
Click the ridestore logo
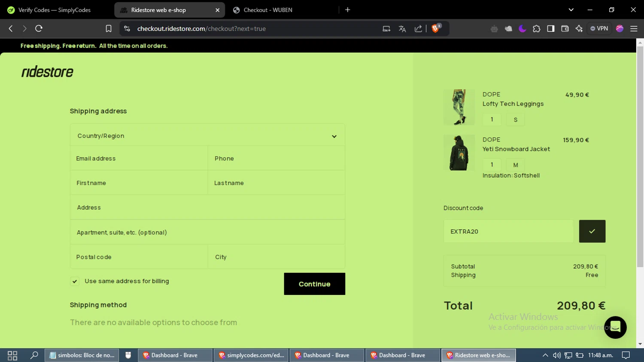[47, 72]
